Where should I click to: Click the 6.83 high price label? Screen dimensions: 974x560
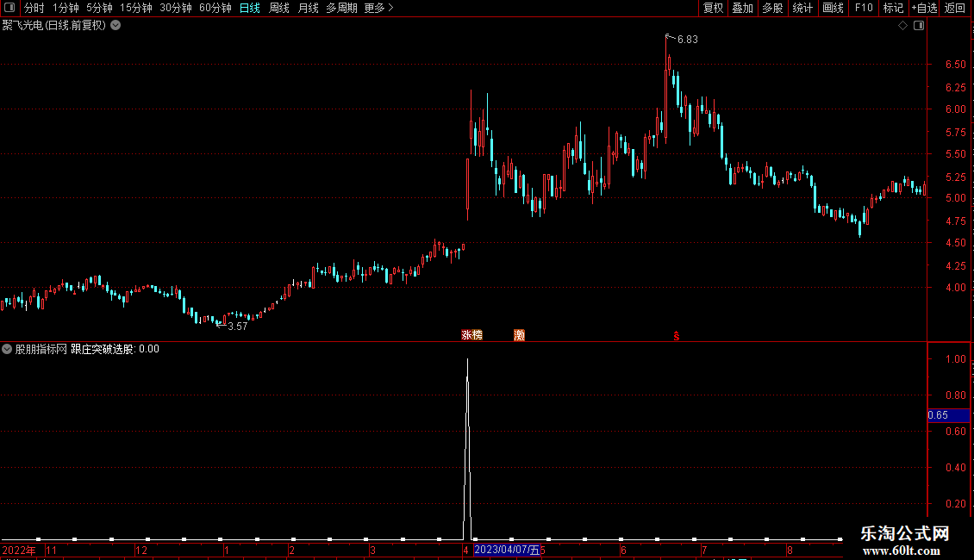(687, 39)
